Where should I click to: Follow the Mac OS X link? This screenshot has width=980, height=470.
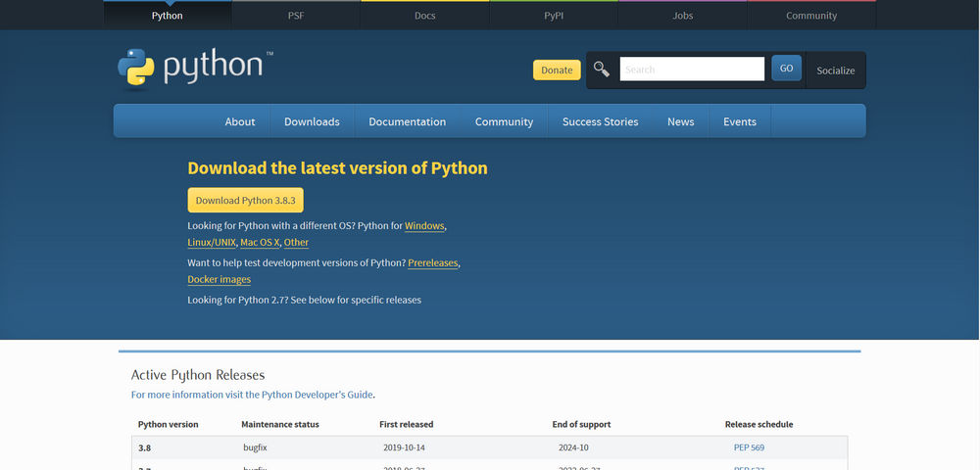point(260,242)
